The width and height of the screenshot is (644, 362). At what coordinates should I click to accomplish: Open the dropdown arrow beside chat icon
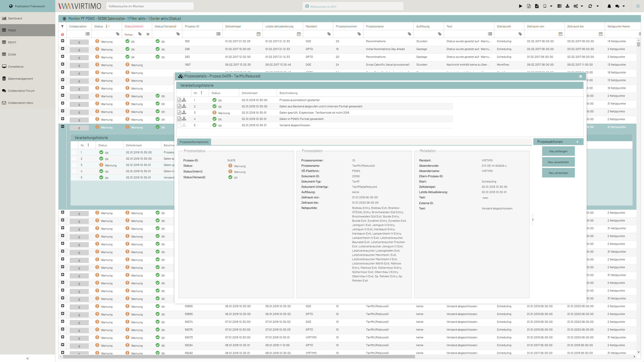[x=623, y=6]
